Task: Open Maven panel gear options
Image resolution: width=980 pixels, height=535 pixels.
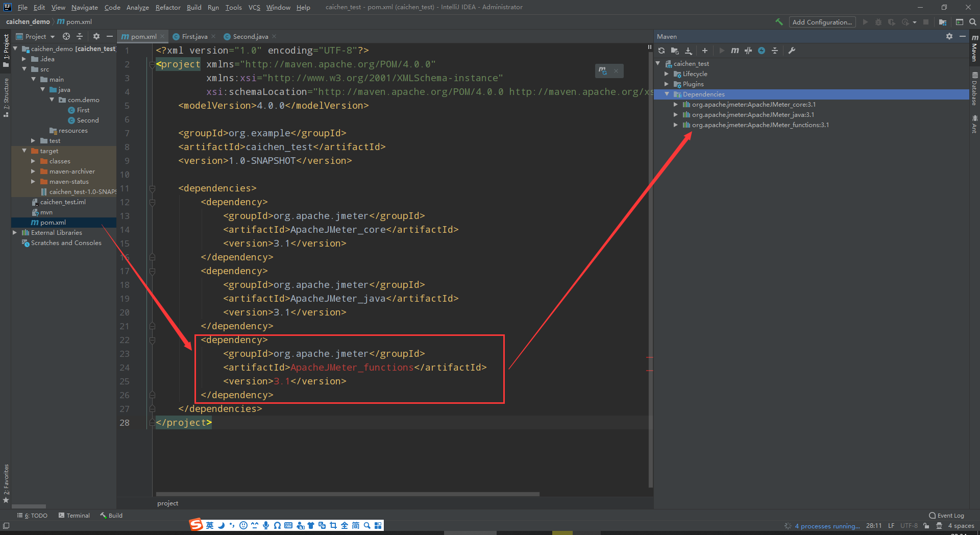Action: tap(949, 36)
